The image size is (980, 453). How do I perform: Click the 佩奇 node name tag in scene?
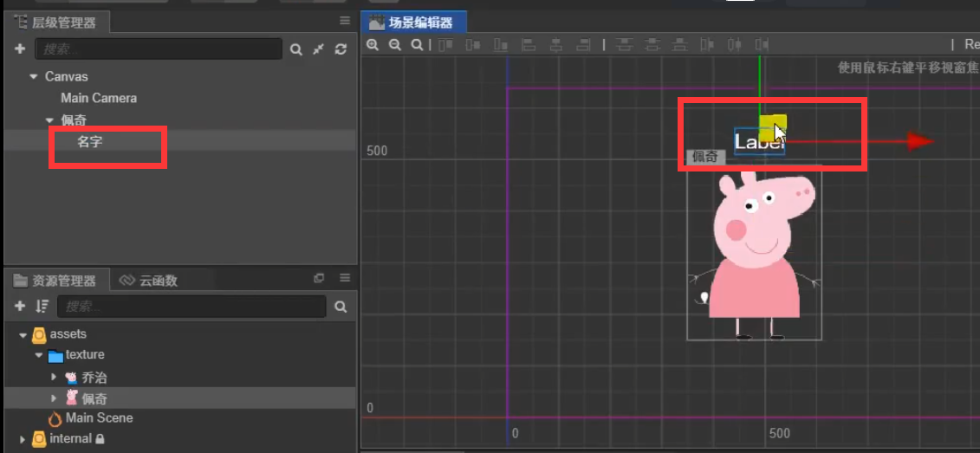pyautogui.click(x=705, y=157)
